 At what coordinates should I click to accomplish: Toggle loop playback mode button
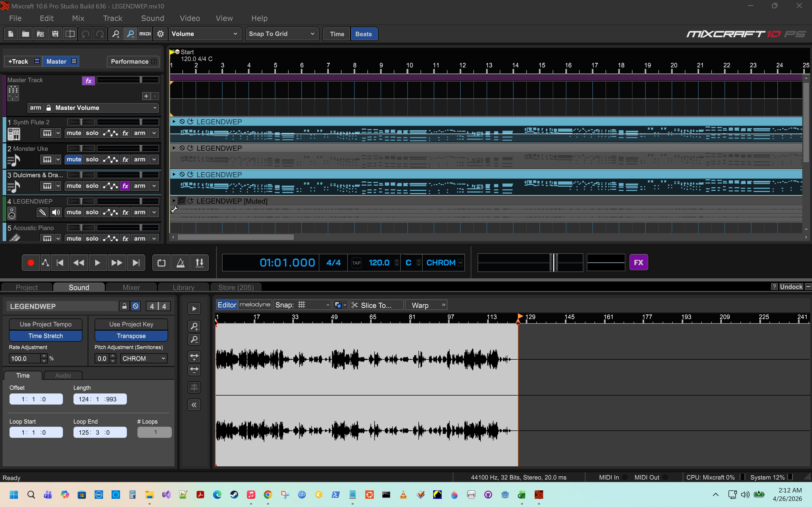[x=162, y=262]
